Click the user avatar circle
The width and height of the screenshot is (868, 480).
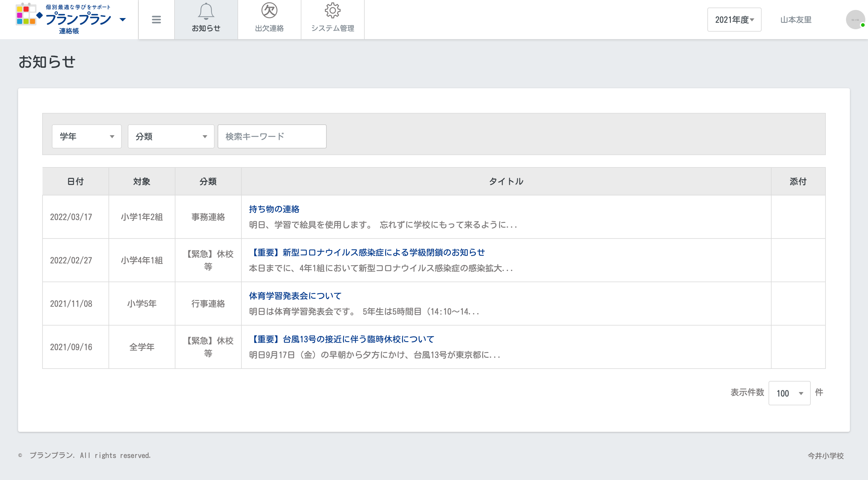tap(855, 20)
